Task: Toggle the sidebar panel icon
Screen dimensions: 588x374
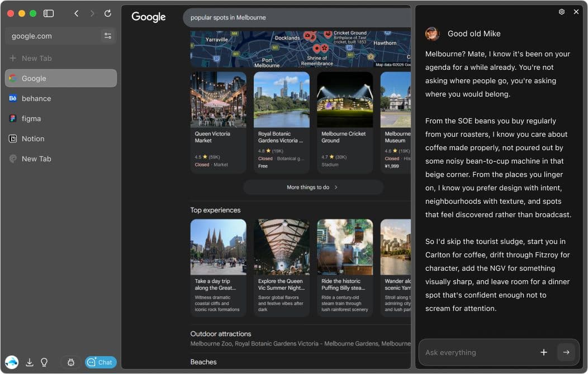Action: [49, 13]
